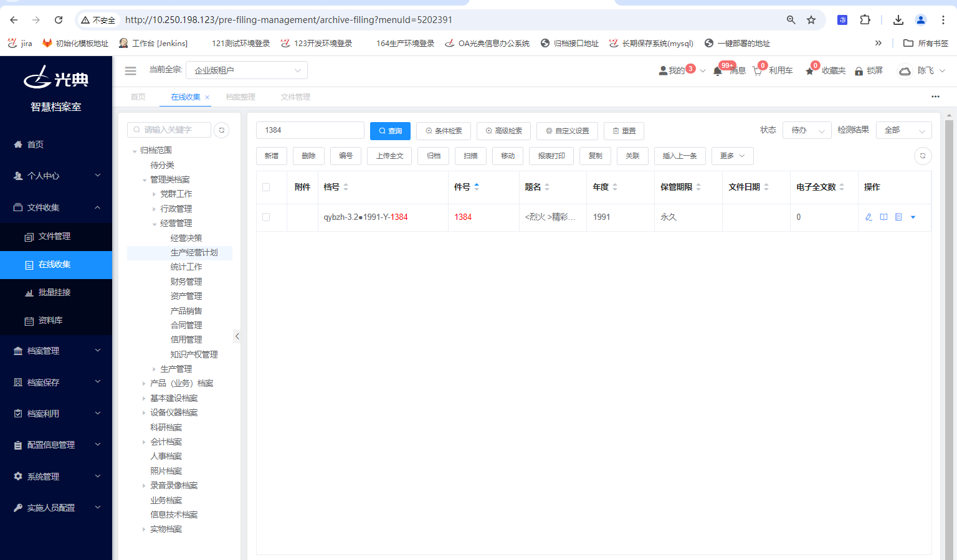Bookmark this page with the star icon
The image size is (957, 560).
[811, 20]
